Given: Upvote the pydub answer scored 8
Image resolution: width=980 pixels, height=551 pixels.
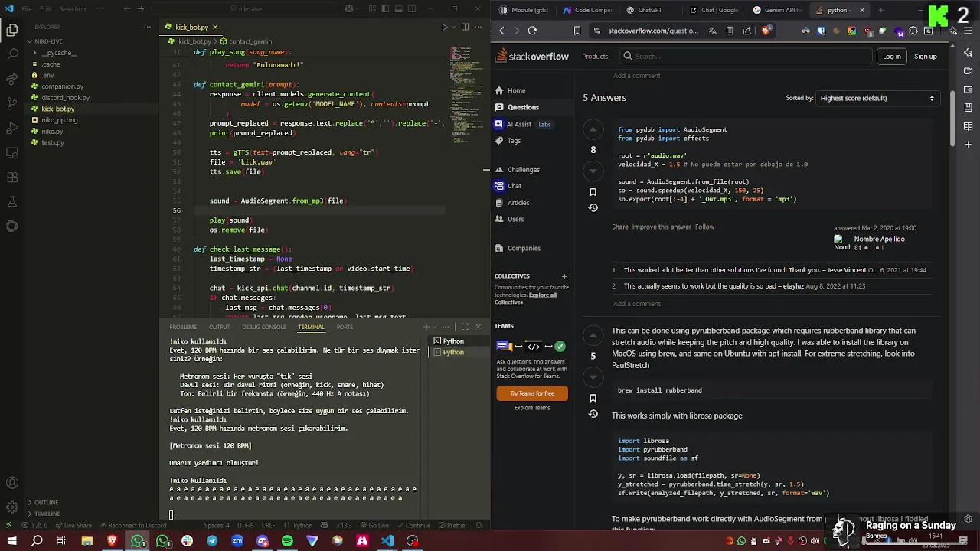Looking at the screenshot, I should [x=593, y=130].
